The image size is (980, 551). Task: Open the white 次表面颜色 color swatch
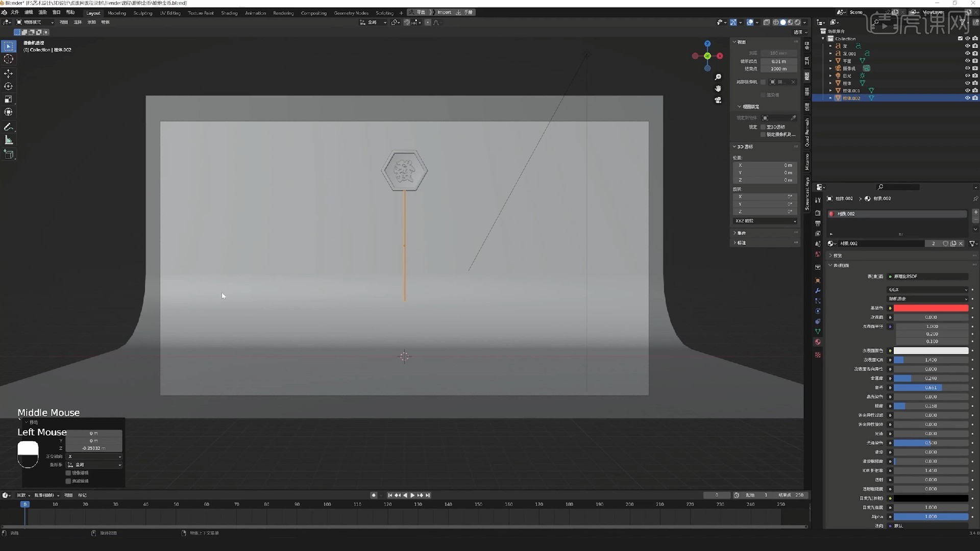point(930,351)
